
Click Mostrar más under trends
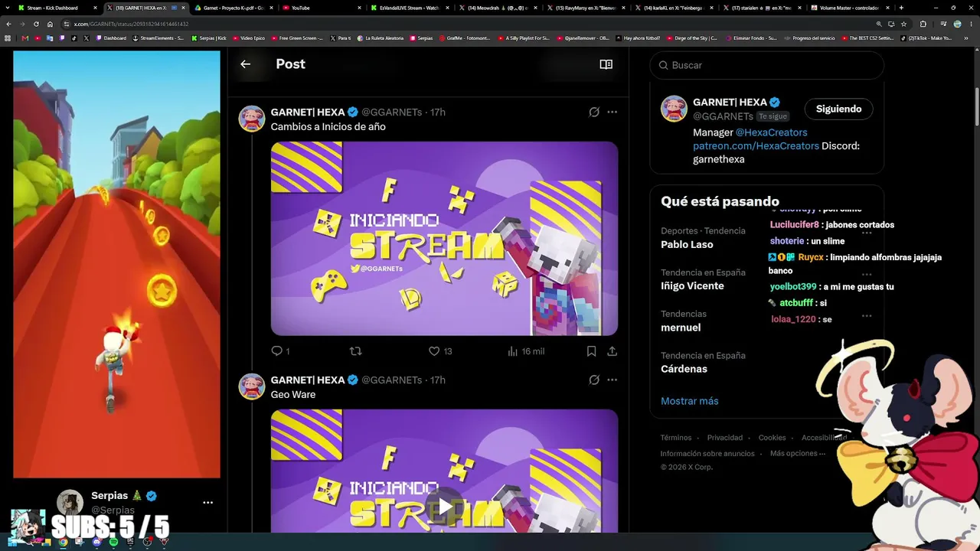[x=689, y=401]
